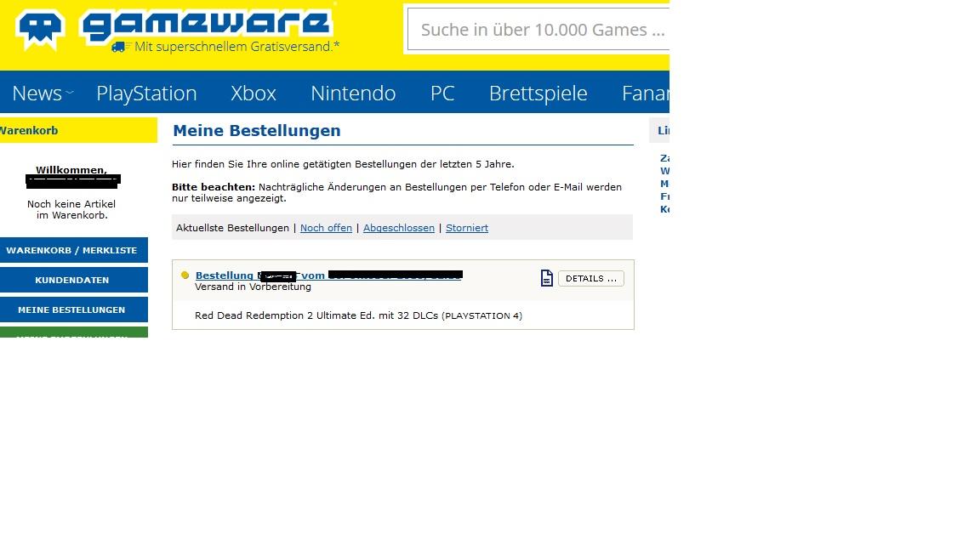Click the Warenkorb sidebar header
Screen dimensions: 980x551
point(78,131)
